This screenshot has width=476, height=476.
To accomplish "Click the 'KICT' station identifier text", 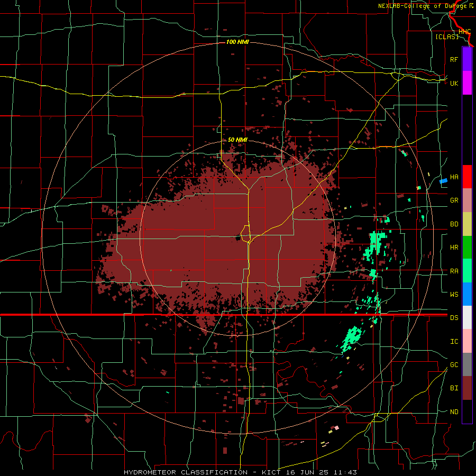I will 270,472.
